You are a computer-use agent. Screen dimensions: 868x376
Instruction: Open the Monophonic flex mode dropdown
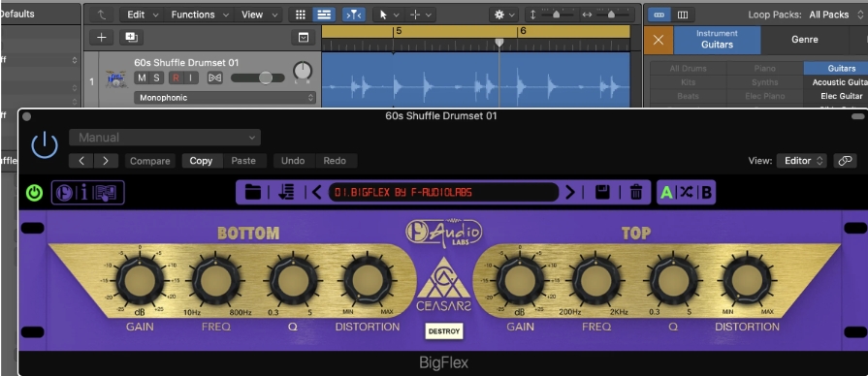point(225,98)
